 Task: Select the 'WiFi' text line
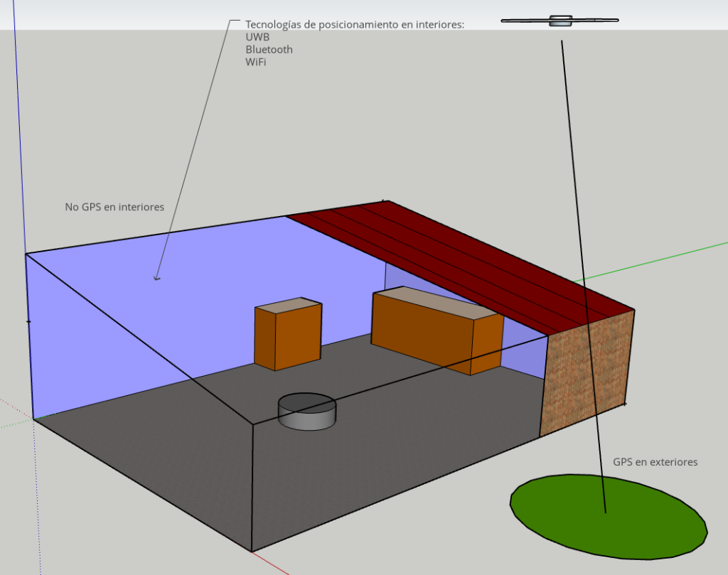coord(256,62)
